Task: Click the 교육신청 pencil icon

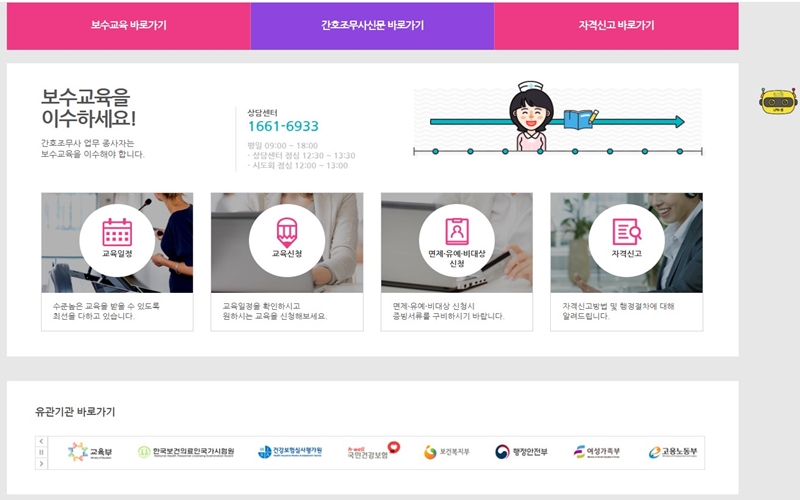Action: [x=287, y=233]
